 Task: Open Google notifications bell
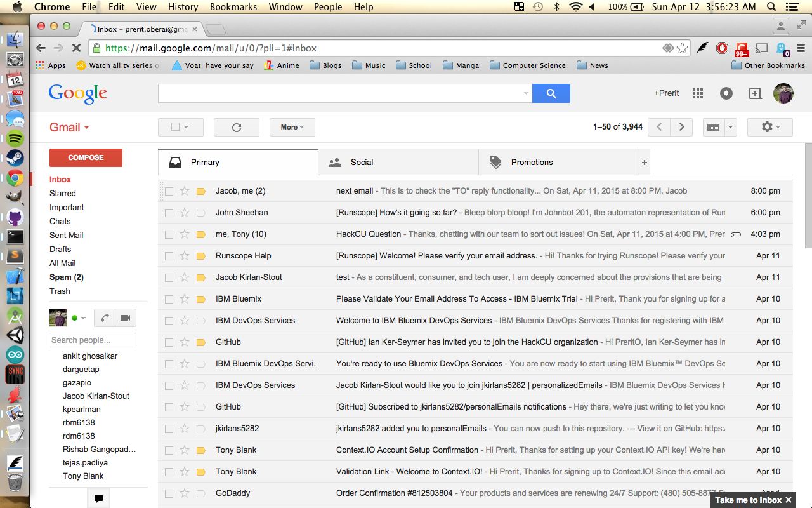click(726, 93)
